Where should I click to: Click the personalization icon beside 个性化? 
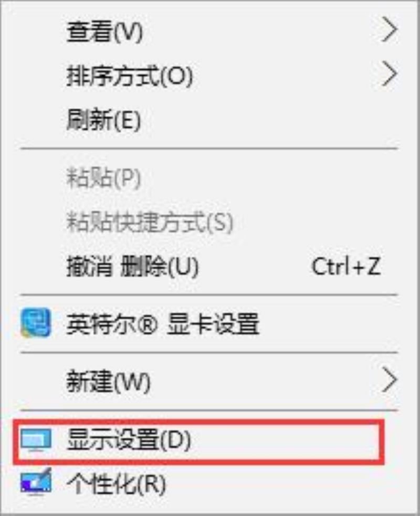coord(36,482)
